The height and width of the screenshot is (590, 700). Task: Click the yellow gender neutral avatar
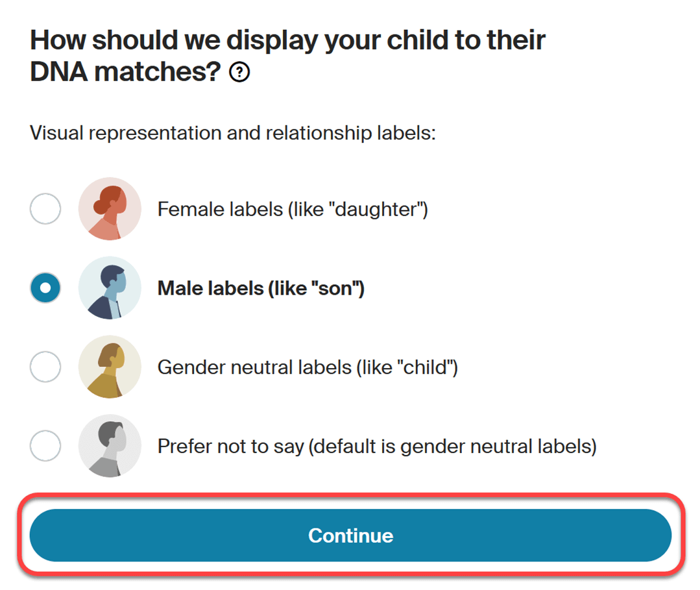110,367
